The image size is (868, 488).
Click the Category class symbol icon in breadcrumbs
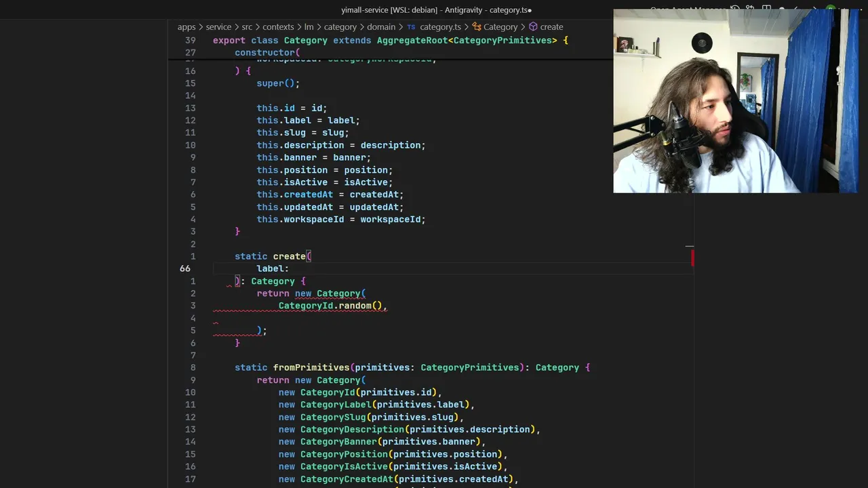[477, 27]
